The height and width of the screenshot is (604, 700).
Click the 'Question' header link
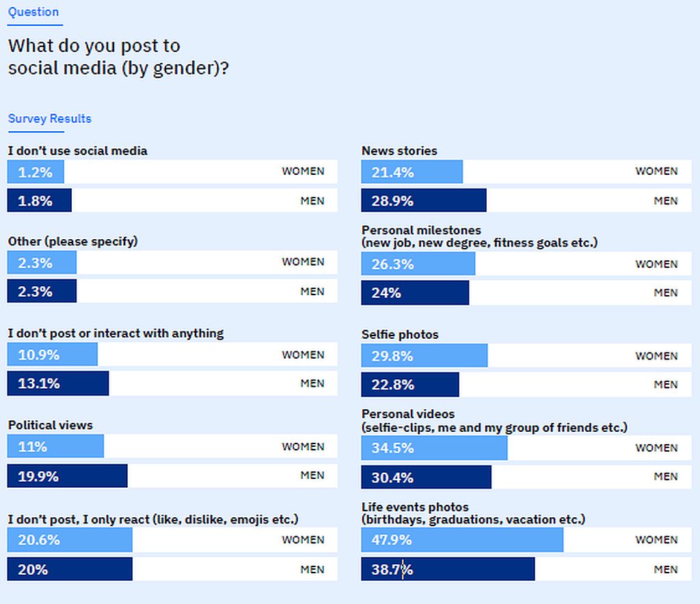coord(33,12)
